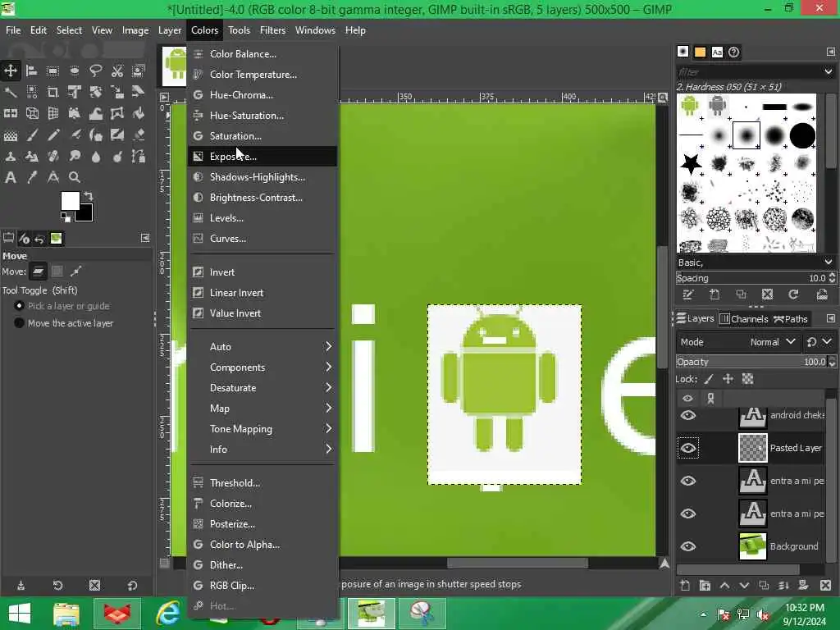The image size is (840, 630).
Task: Hide the second entra a mi pe layer
Action: point(688,514)
